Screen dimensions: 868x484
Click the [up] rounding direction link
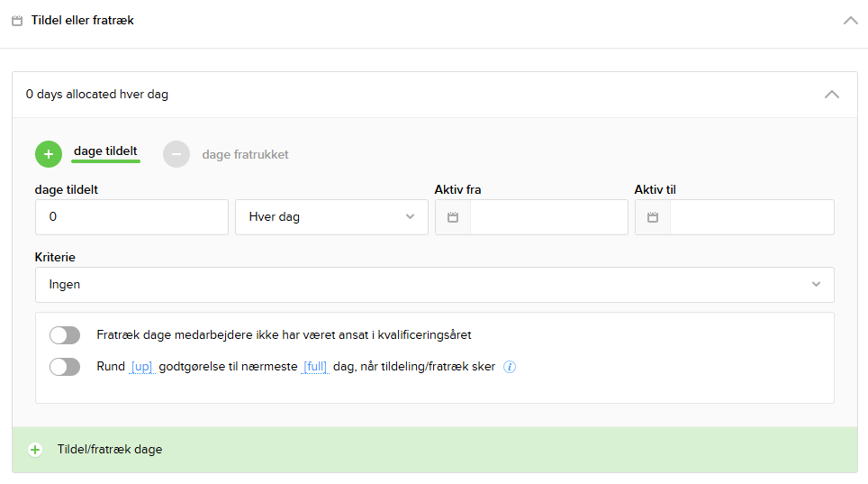point(142,367)
